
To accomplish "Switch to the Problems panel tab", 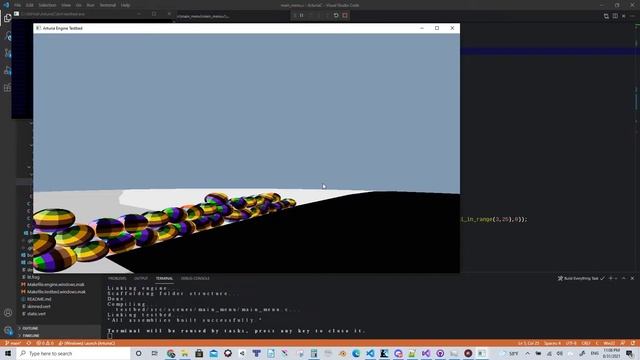I will click(x=117, y=278).
